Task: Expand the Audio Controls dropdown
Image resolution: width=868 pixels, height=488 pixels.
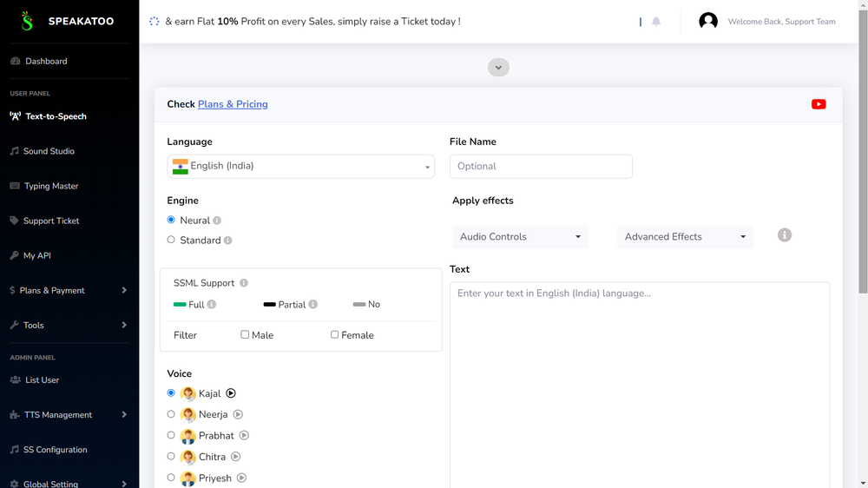Action: [520, 236]
